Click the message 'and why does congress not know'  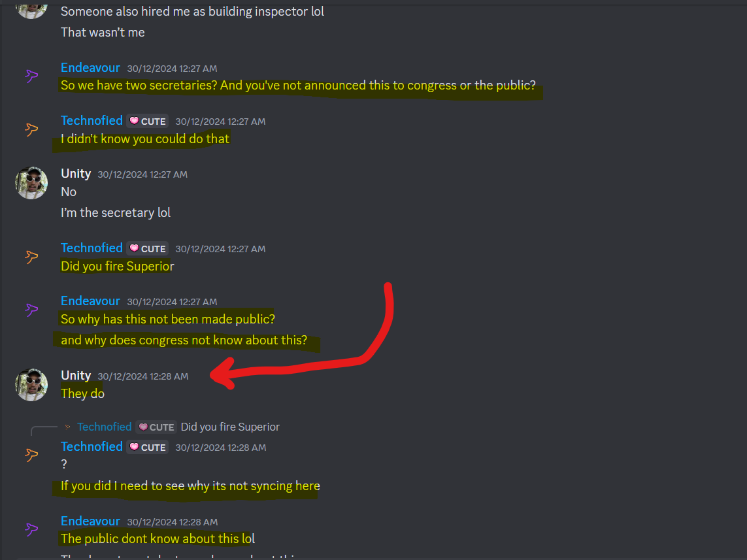184,340
